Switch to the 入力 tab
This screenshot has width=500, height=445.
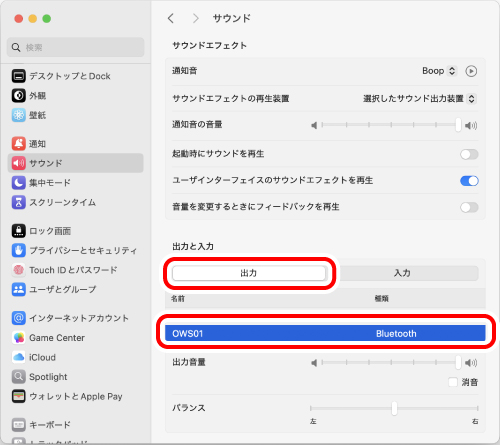(402, 273)
